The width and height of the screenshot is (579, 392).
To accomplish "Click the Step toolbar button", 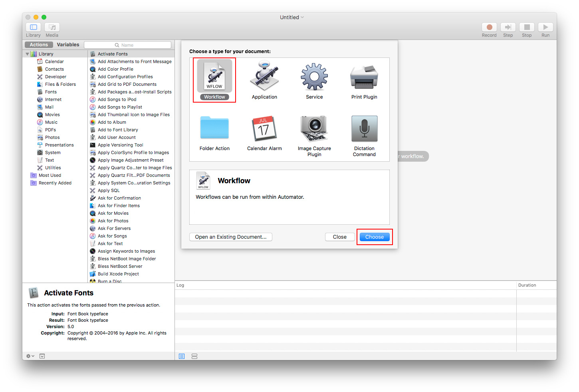I will click(508, 27).
